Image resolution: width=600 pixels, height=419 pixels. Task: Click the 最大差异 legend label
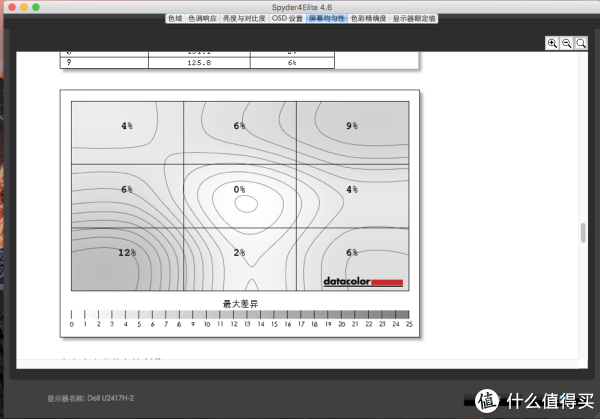[x=240, y=304]
